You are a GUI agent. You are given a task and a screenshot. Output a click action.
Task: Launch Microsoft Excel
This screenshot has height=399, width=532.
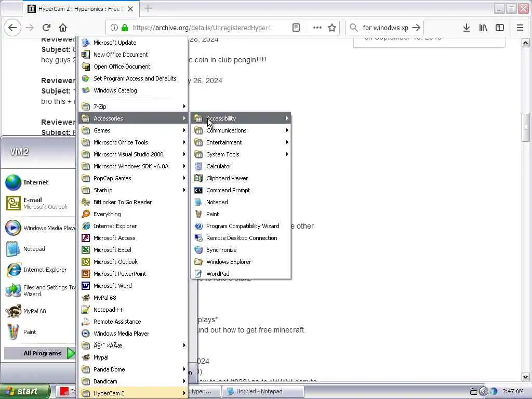click(134, 250)
